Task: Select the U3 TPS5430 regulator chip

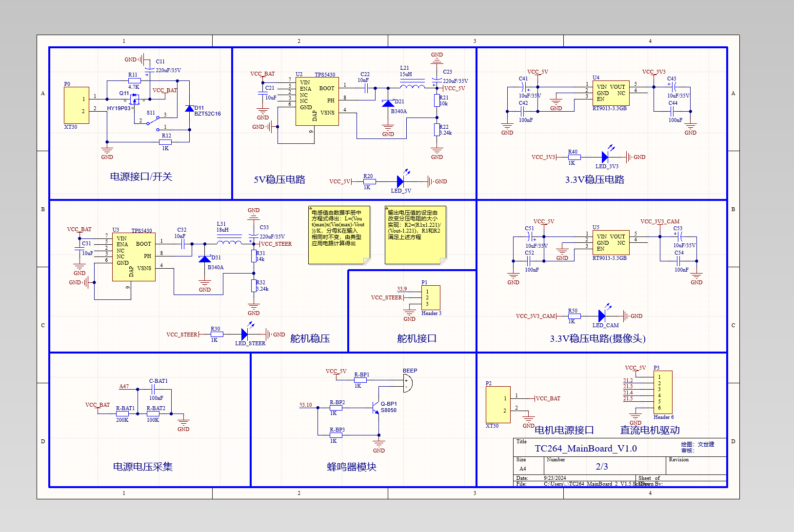Action: pyautogui.click(x=134, y=257)
